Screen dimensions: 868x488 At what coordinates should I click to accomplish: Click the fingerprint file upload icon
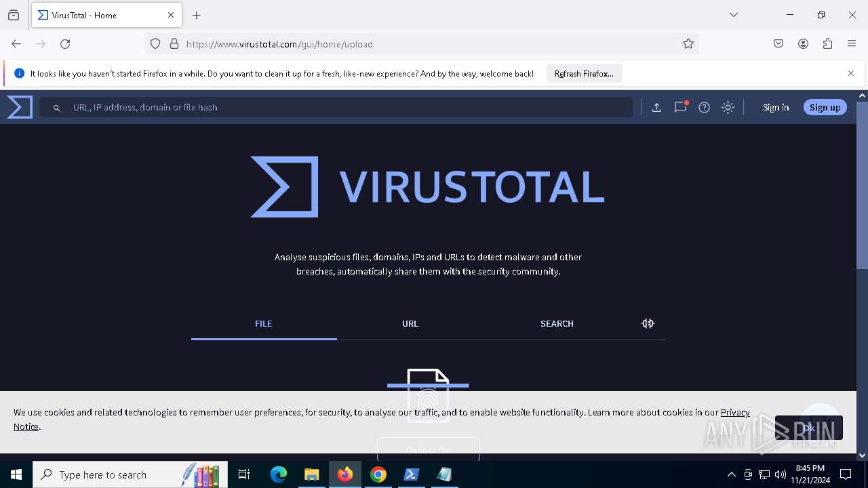pyautogui.click(x=428, y=395)
